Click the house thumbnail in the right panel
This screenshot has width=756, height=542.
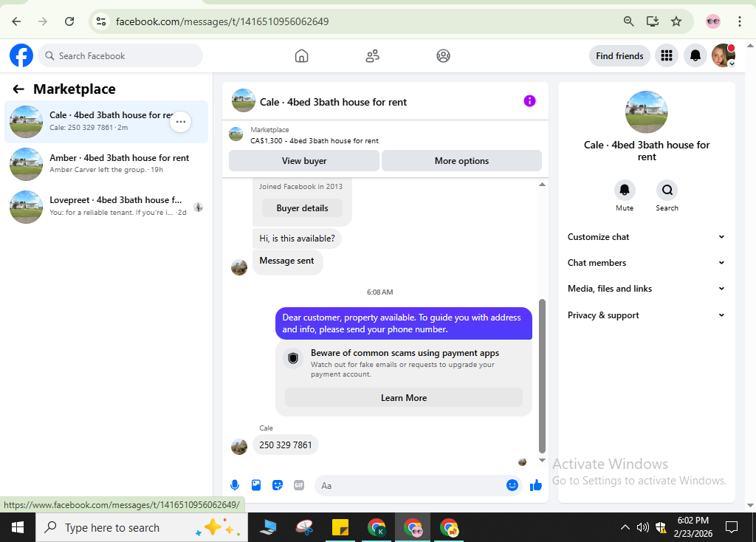point(647,112)
